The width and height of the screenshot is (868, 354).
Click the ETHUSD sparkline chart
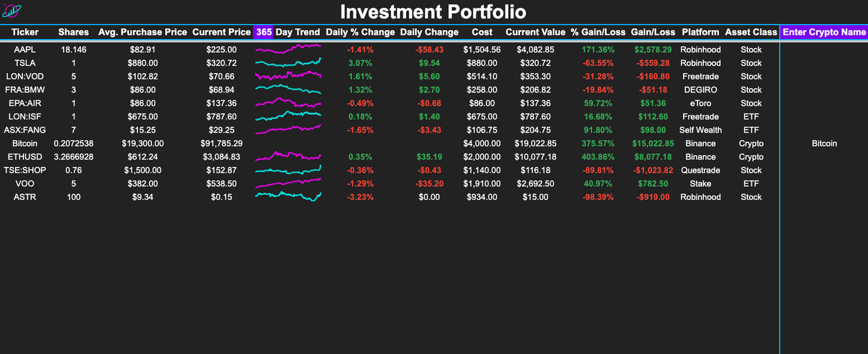[x=288, y=157]
